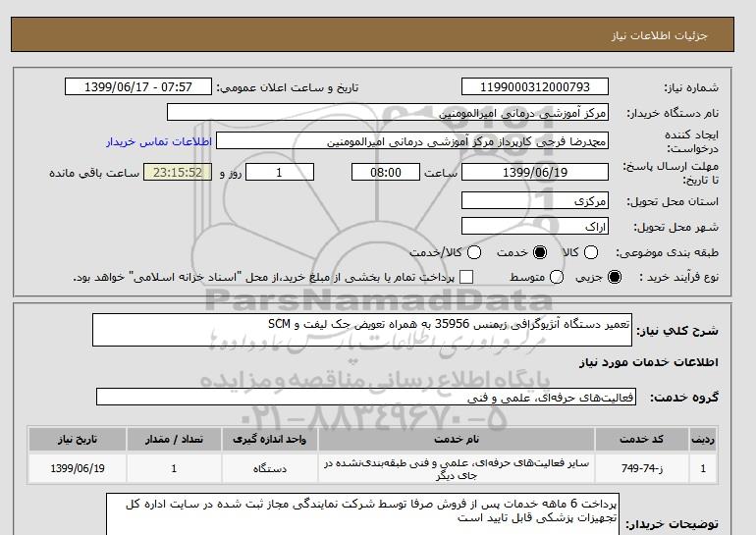Screen dimensions: 756x535
Task: Click the تاریخ نیاز column header
Action: click(78, 439)
